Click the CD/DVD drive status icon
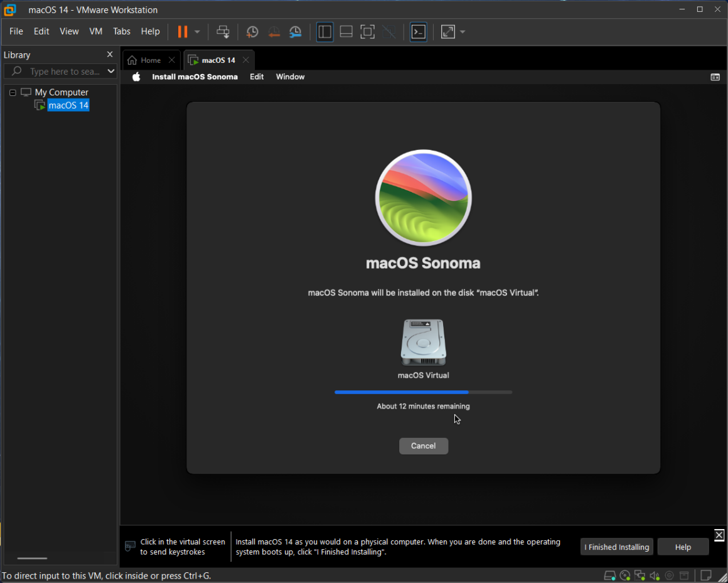The image size is (728, 583). (x=625, y=576)
